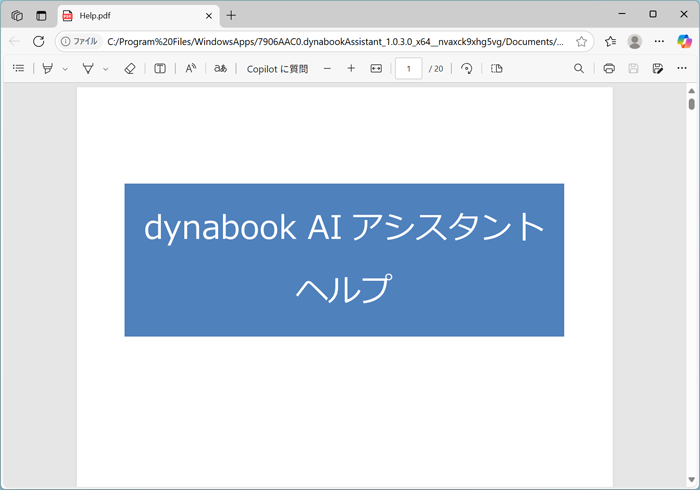Click the / 20 page count text
The image size is (700, 490).
pos(436,69)
